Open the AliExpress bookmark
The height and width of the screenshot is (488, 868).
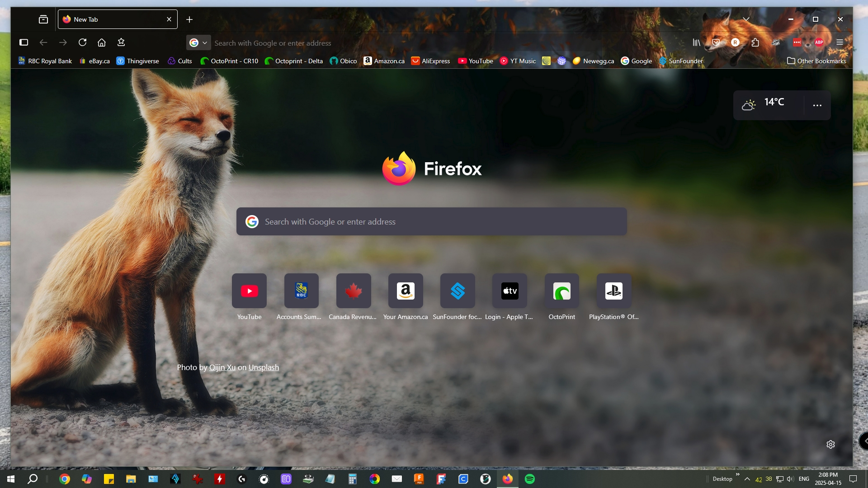click(431, 61)
